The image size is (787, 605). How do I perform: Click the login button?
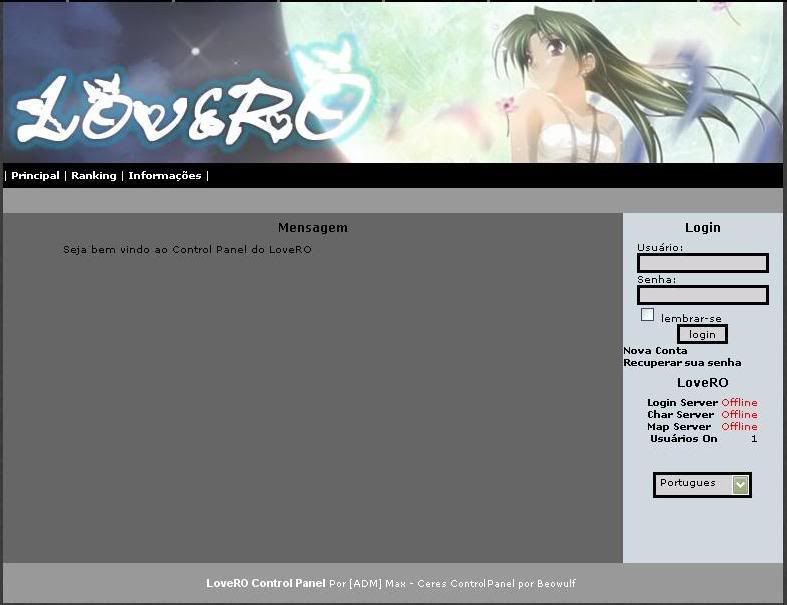(x=702, y=334)
